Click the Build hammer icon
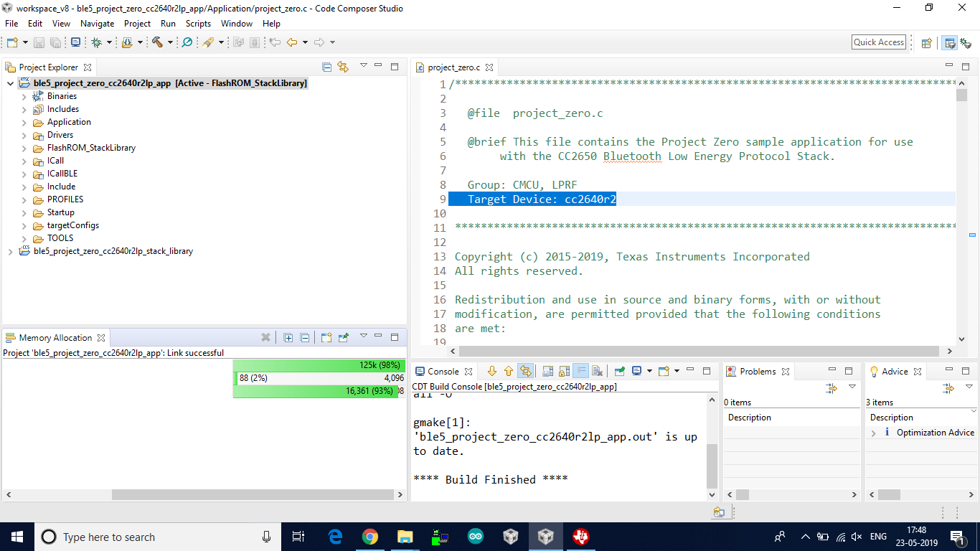Screen dimensions: 980x551 pos(157,42)
